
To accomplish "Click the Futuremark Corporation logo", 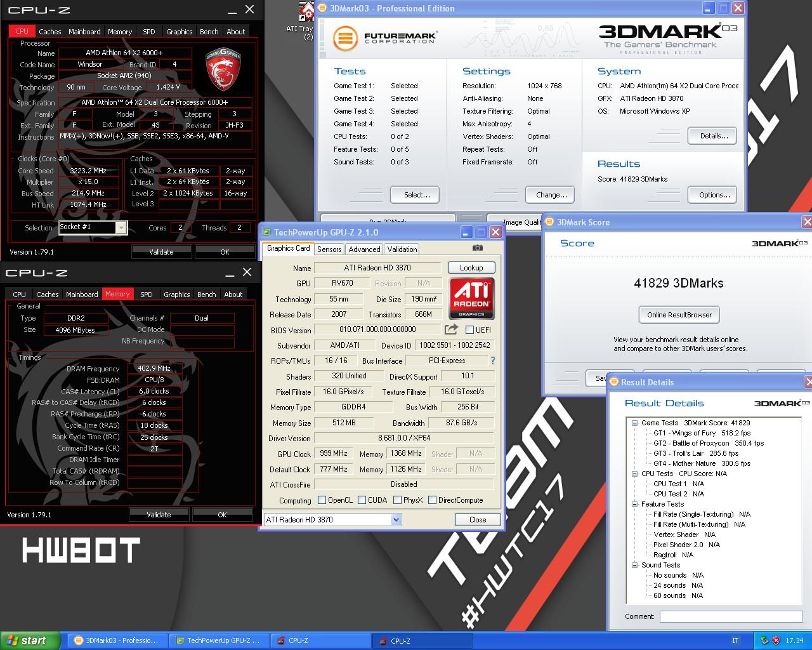I will (x=385, y=38).
